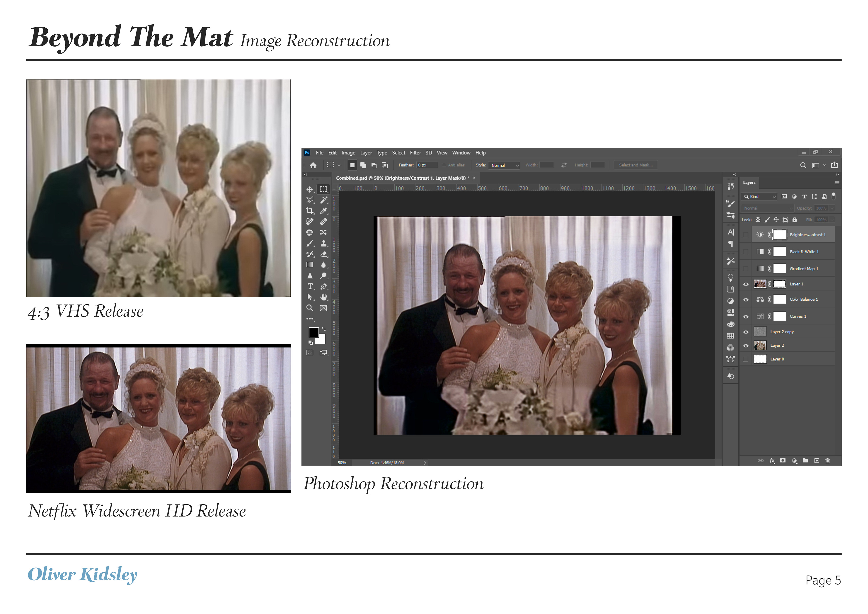Select the Magic Wand tool

click(x=324, y=200)
